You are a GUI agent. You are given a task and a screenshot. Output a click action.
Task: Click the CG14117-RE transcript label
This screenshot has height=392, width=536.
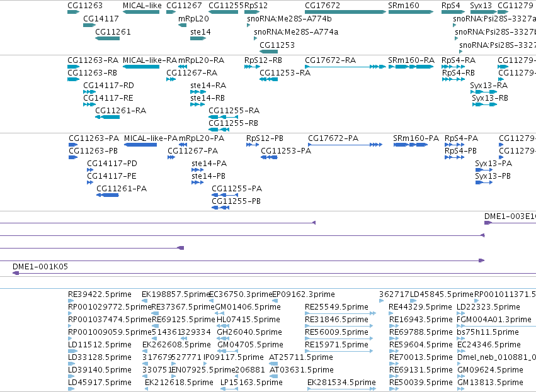[x=108, y=98]
